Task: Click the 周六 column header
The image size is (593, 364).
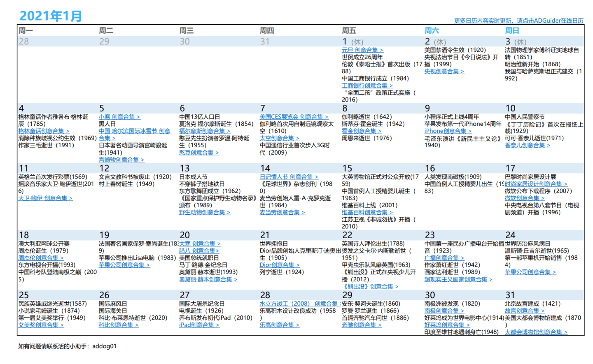Action: coord(432,31)
